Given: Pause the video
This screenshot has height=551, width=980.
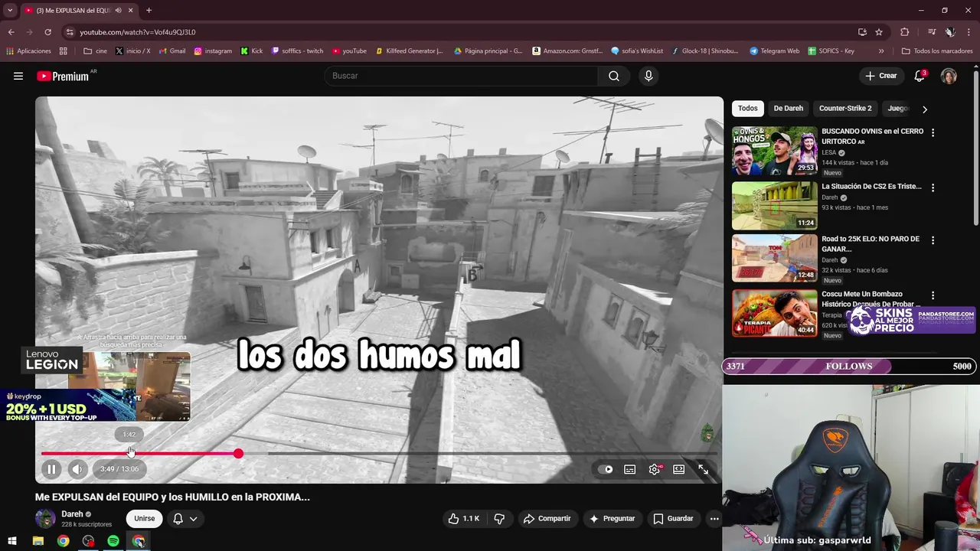Looking at the screenshot, I should pyautogui.click(x=51, y=469).
